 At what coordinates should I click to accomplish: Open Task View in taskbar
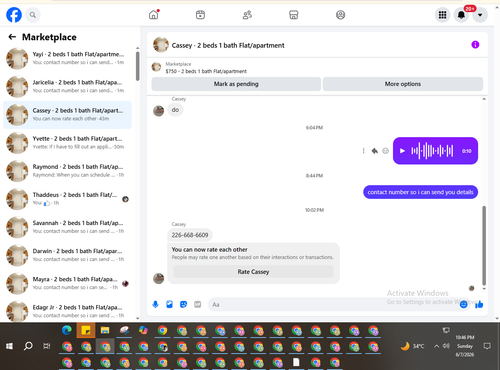[x=47, y=346]
